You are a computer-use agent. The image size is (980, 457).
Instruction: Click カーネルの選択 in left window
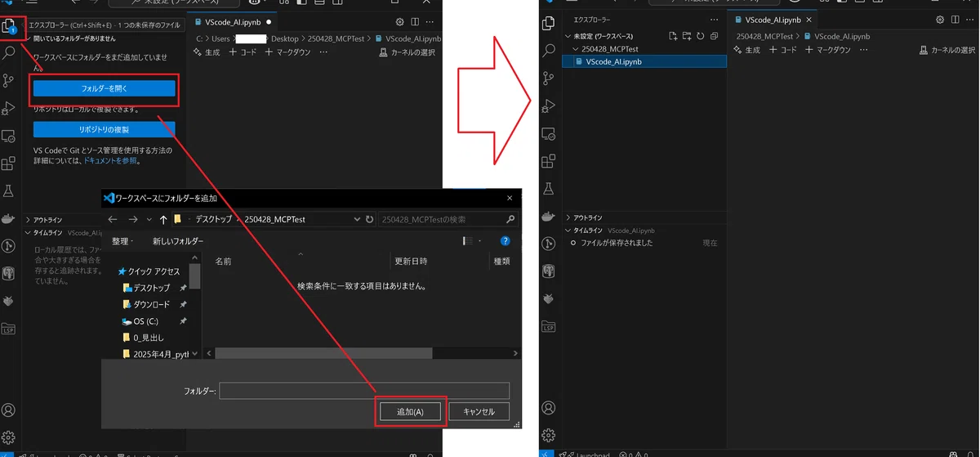click(x=408, y=52)
